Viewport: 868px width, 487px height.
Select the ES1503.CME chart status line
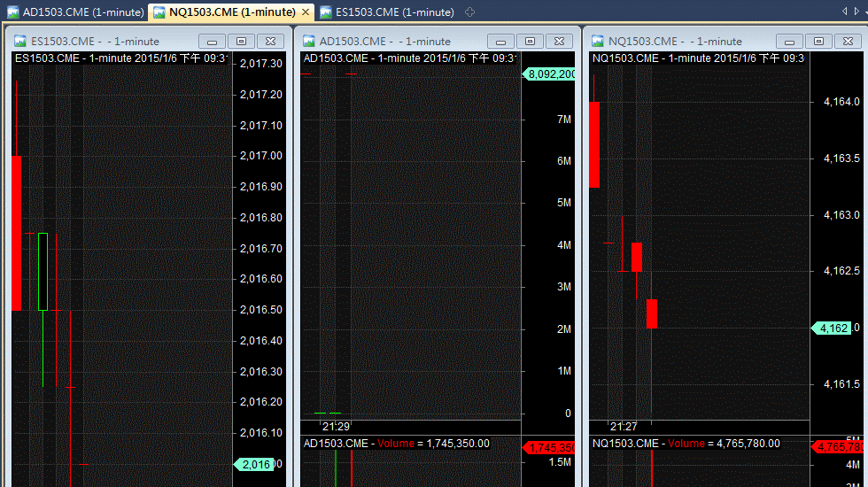(120, 58)
